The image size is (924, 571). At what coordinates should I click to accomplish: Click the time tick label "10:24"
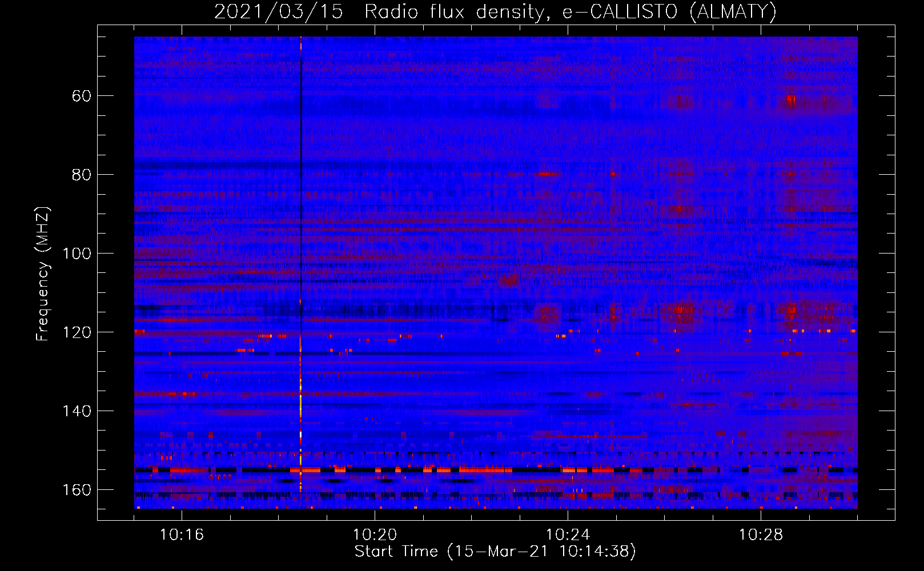click(568, 535)
